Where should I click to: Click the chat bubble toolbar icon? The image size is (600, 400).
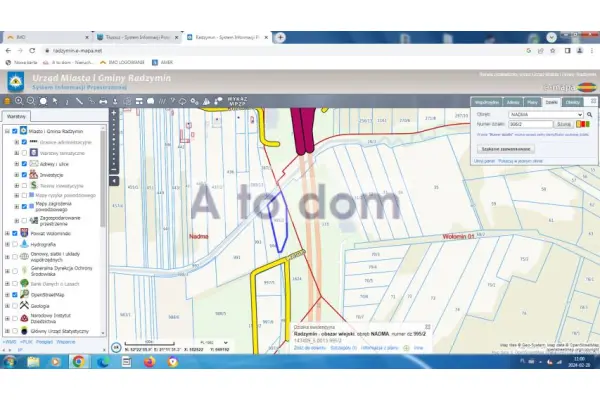151,101
